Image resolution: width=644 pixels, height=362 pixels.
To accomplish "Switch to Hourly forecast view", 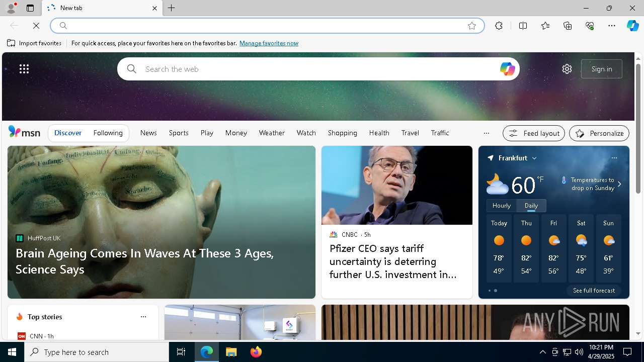I will click(502, 206).
